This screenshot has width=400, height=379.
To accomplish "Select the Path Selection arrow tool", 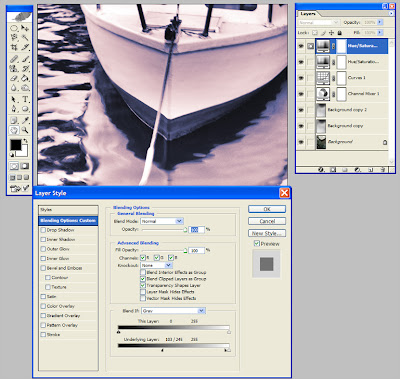I will coord(14,99).
